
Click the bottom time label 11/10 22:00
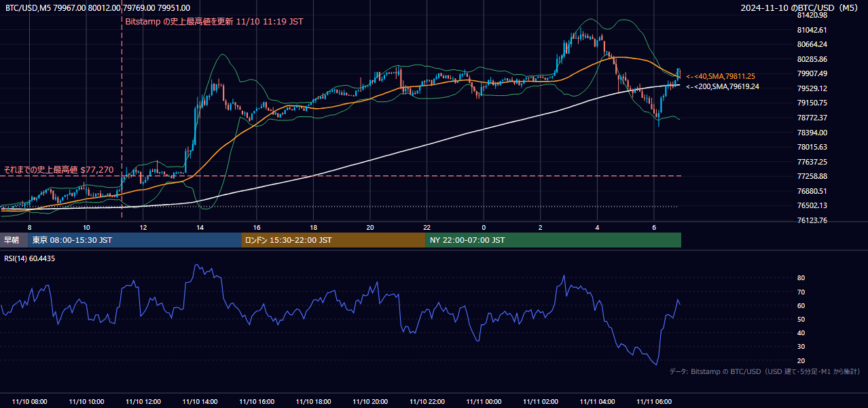pyautogui.click(x=427, y=402)
